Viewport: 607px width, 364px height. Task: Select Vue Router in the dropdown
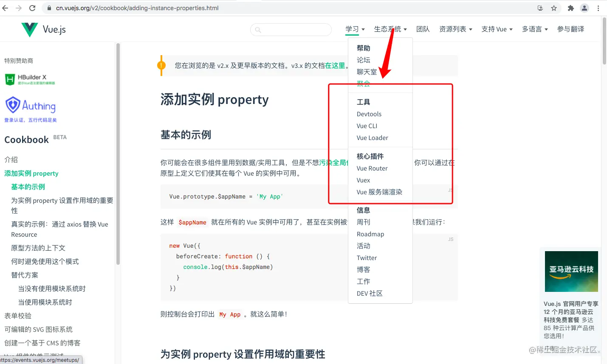(x=372, y=168)
